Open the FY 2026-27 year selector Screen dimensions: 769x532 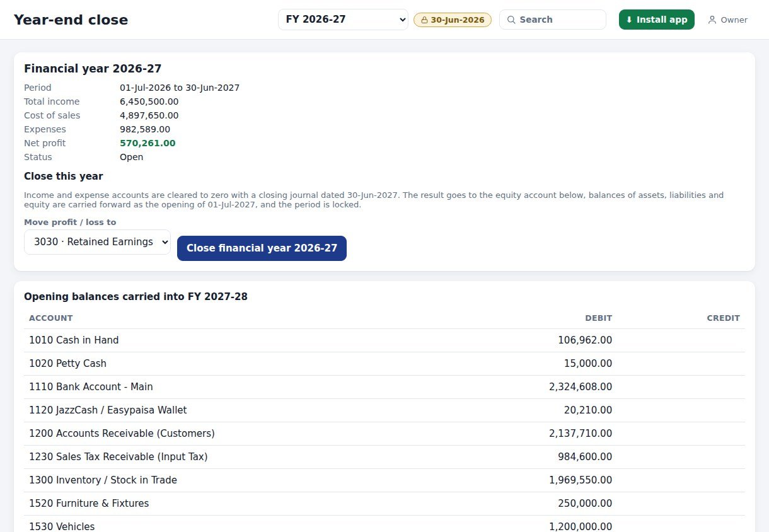tap(343, 20)
